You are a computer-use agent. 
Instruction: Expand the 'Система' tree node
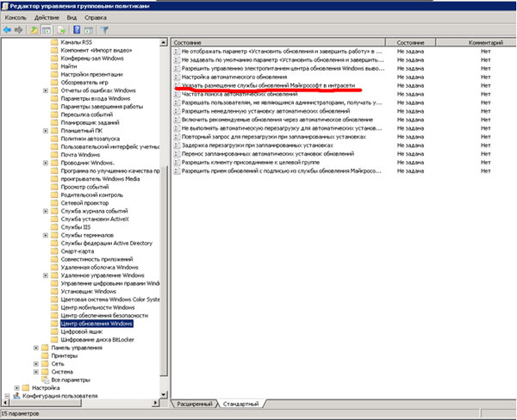point(35,371)
